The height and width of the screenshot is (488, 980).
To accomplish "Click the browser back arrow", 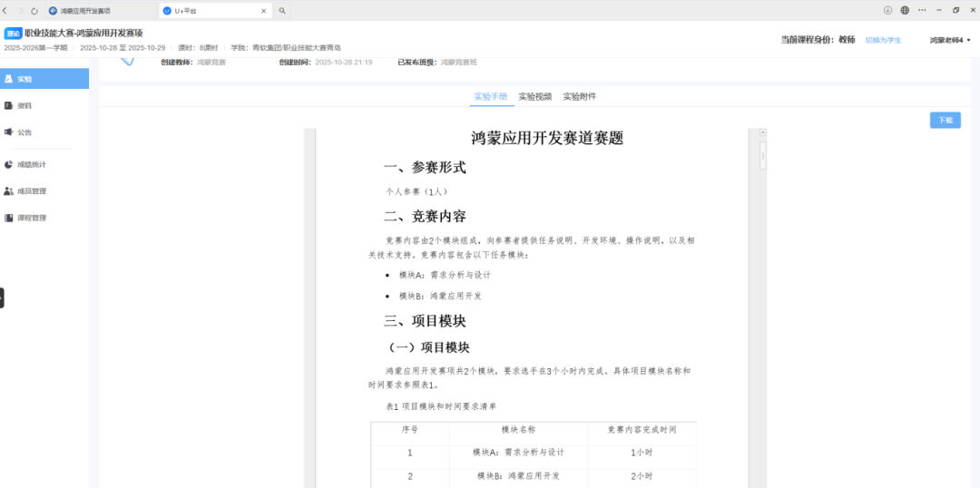I will pyautogui.click(x=7, y=11).
